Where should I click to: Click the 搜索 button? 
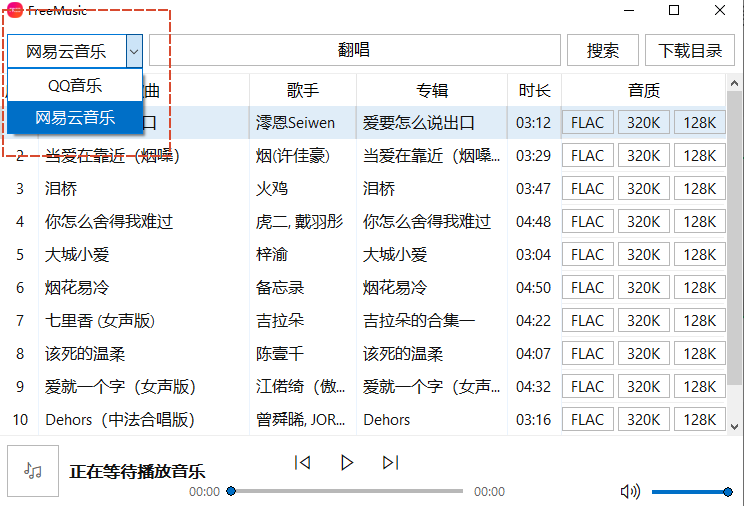[x=603, y=50]
